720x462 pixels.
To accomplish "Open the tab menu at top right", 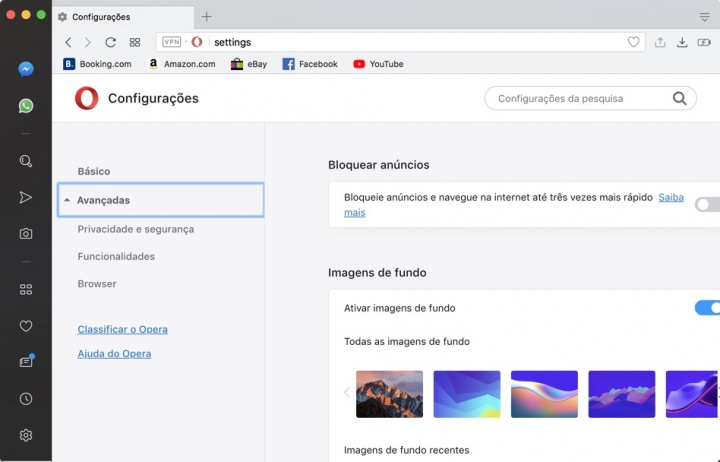I will click(704, 17).
